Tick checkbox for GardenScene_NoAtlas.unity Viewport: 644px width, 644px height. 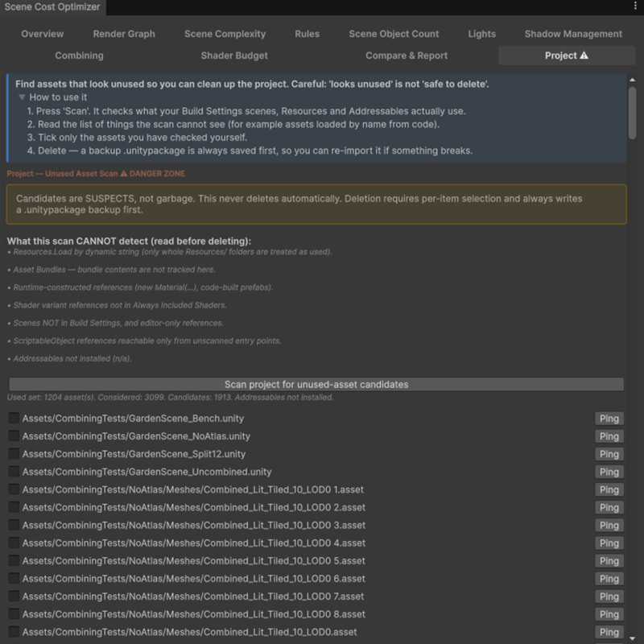14,436
